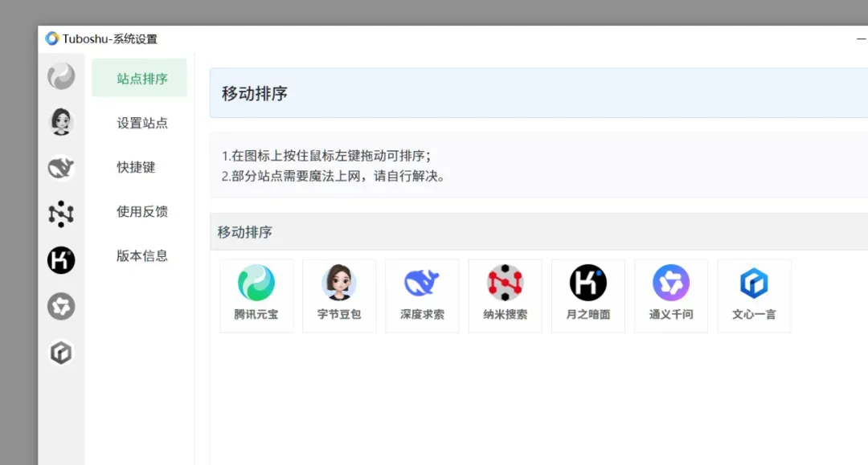Select the 纳米搜索 site tile

pos(506,296)
